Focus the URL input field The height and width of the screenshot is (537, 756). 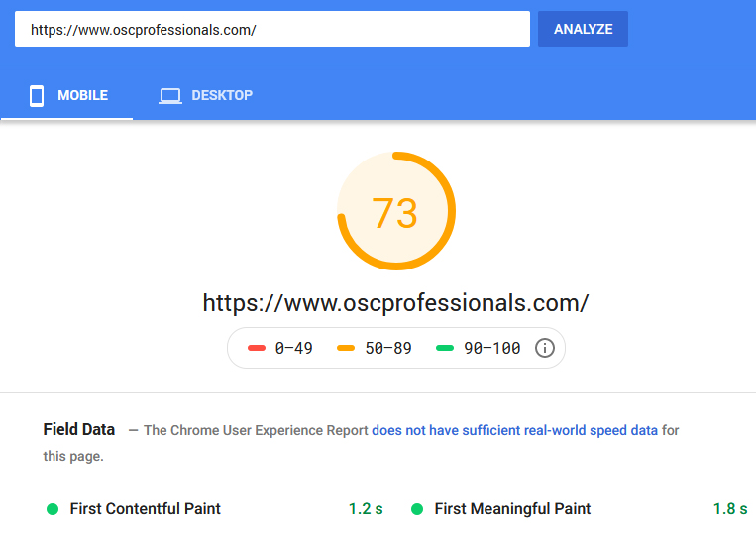[x=272, y=29]
